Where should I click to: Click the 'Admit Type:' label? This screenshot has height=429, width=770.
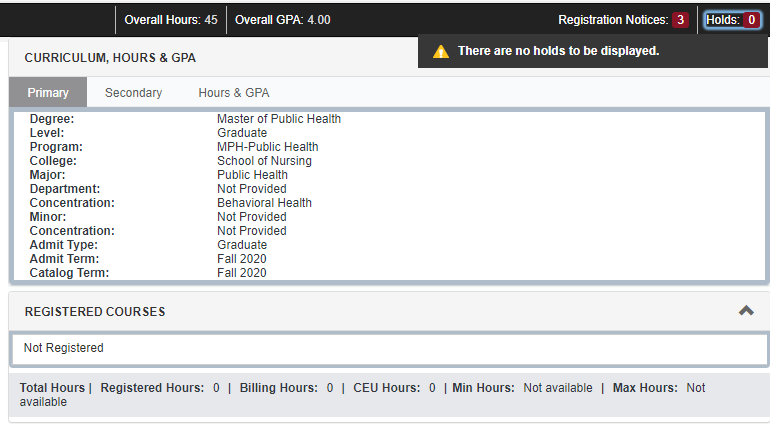(64, 244)
